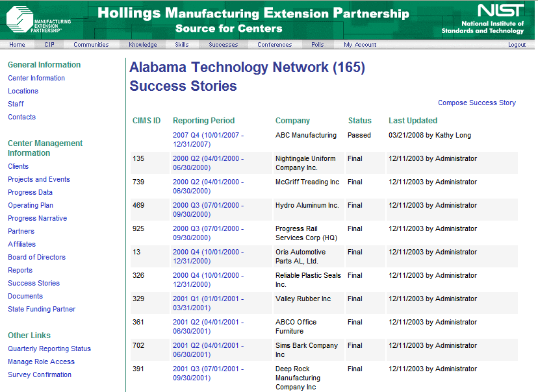Image resolution: width=538 pixels, height=392 pixels.
Task: Open the Progress Narrative link
Action: pos(38,218)
